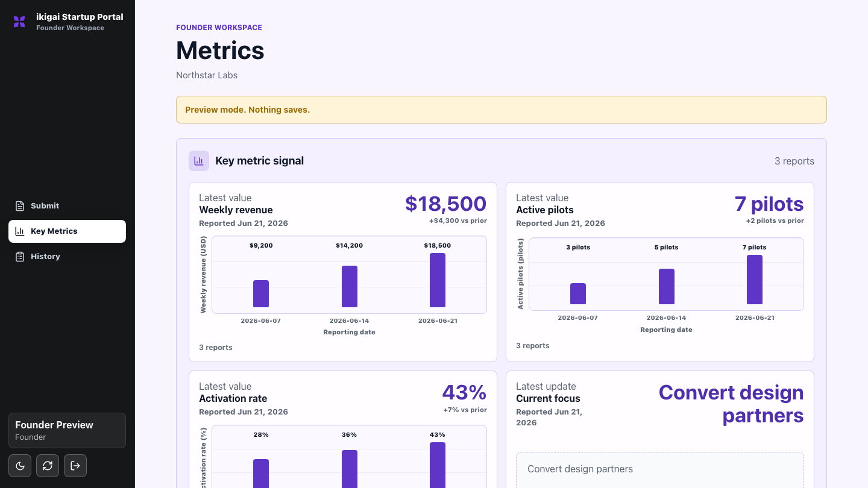868x488 pixels.
Task: Open History from the sidebar
Action: point(67,257)
